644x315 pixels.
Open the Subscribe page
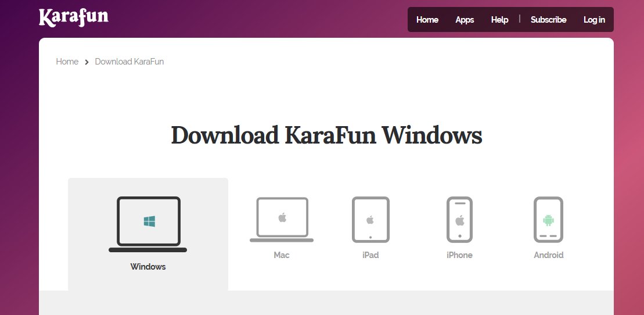coord(548,20)
